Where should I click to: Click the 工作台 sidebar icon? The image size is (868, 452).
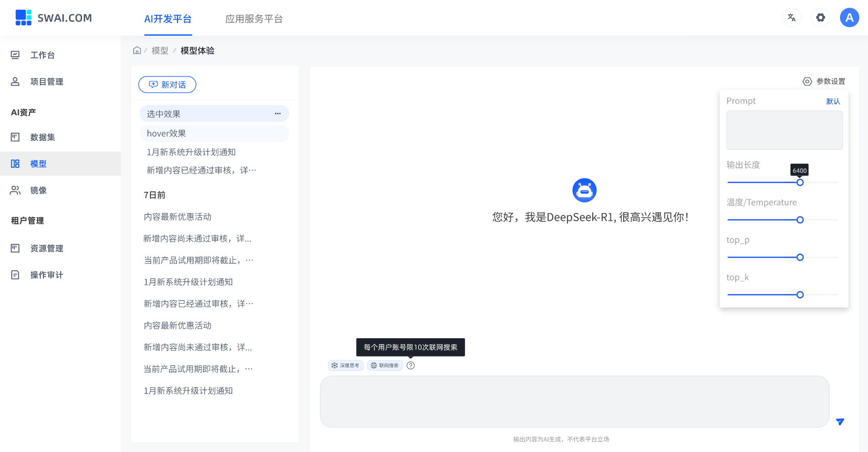[x=15, y=55]
